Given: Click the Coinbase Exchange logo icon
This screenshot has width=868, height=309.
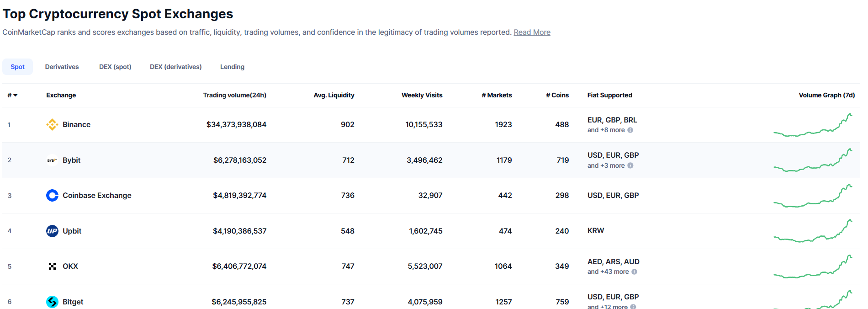Looking at the screenshot, I should tap(52, 196).
